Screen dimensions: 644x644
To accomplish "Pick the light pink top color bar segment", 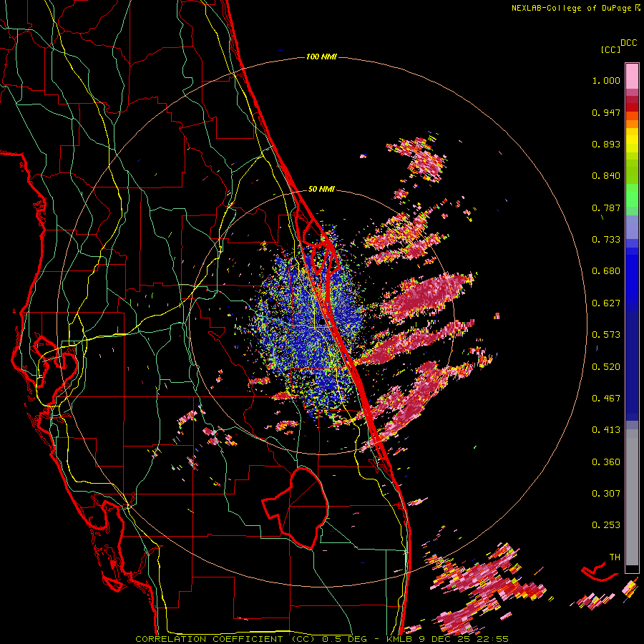I will (x=632, y=76).
